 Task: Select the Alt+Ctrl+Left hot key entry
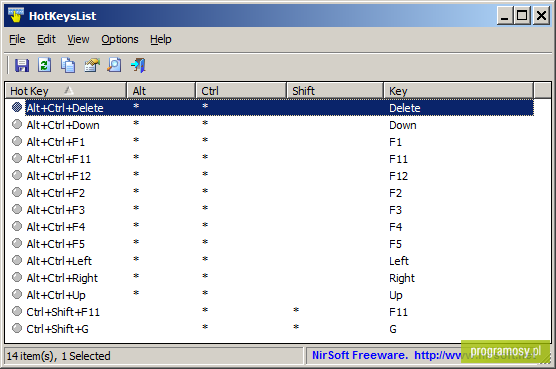point(59,261)
